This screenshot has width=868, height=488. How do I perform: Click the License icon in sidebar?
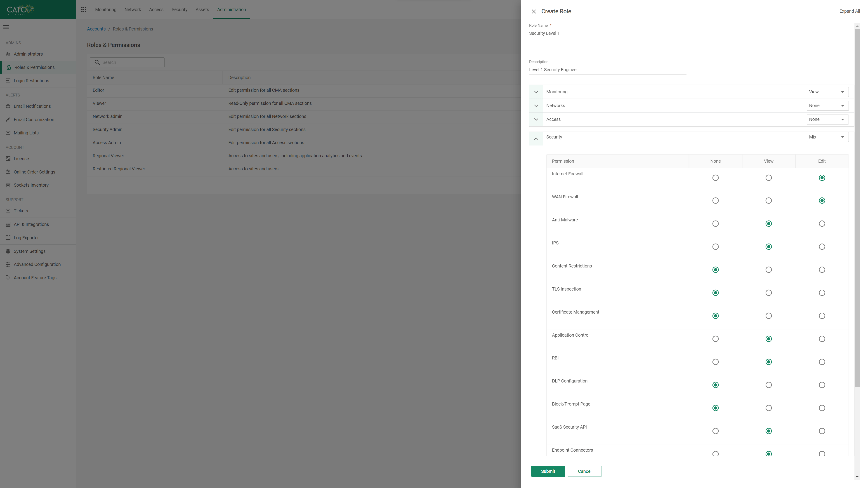click(x=8, y=158)
